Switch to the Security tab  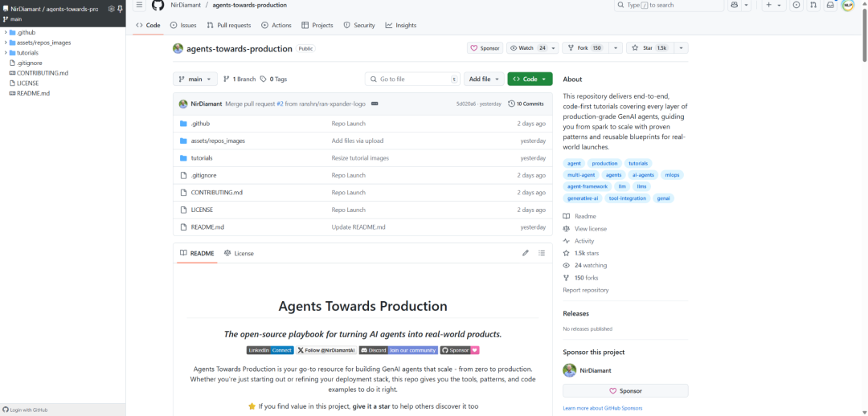359,25
